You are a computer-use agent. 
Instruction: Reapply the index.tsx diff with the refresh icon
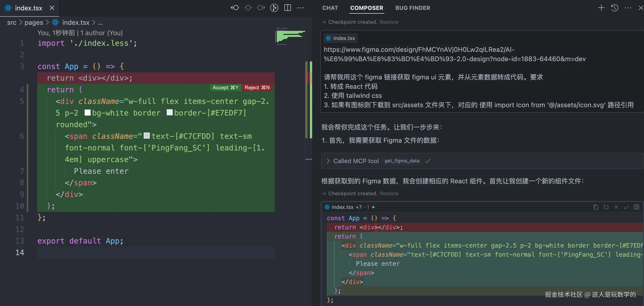[606, 207]
